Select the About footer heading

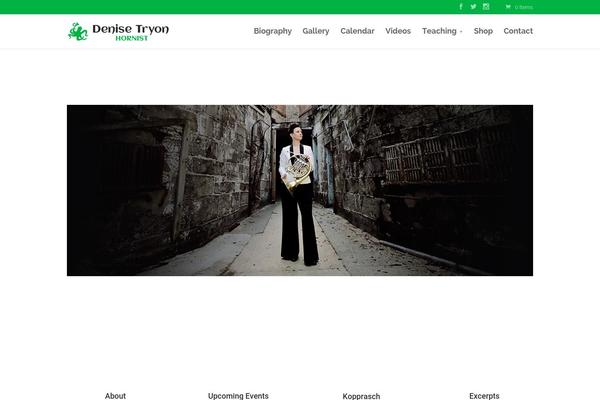point(115,396)
